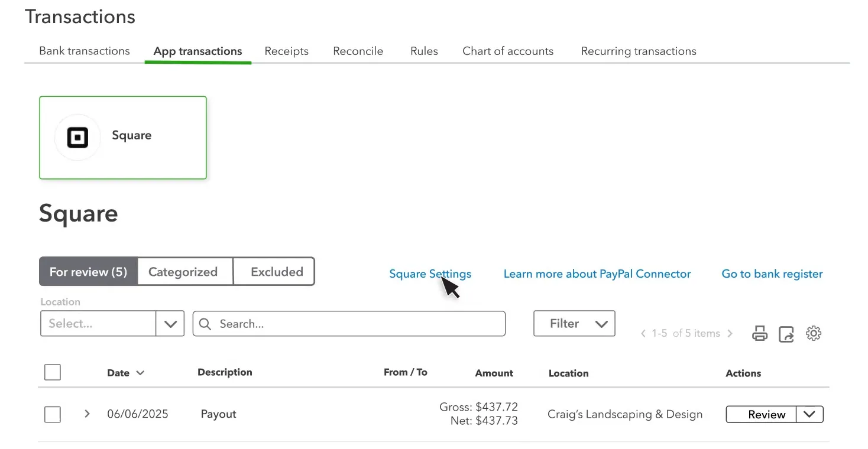Click the date 06/06/2025
Image resolution: width=868 pixels, height=449 pixels.
tap(138, 414)
